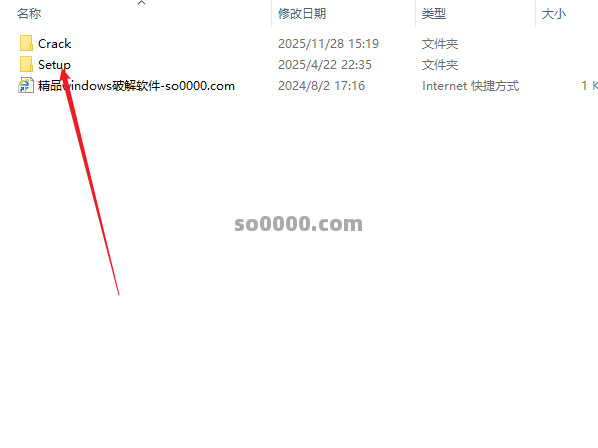The image size is (598, 448).
Task: Sort by the 修改日期 column header
Action: pos(302,14)
